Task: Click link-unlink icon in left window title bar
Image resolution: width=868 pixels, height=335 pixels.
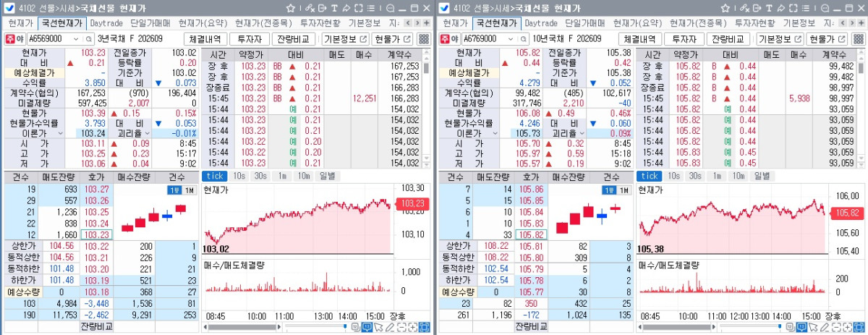Action: click(x=310, y=8)
